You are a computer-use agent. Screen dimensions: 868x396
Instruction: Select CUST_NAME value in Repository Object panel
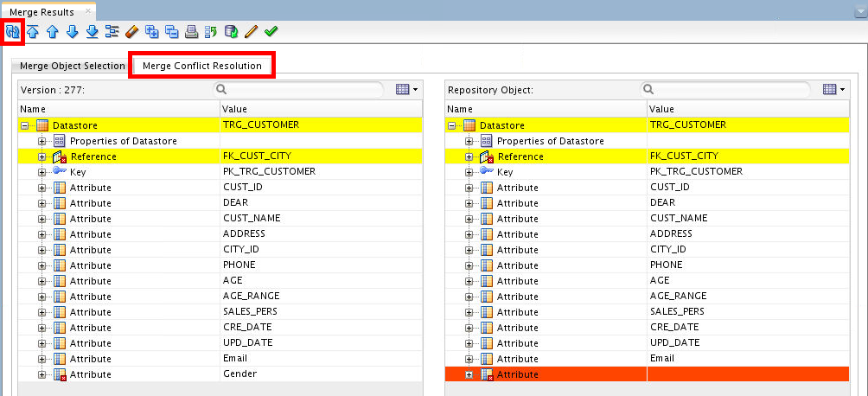click(x=679, y=218)
